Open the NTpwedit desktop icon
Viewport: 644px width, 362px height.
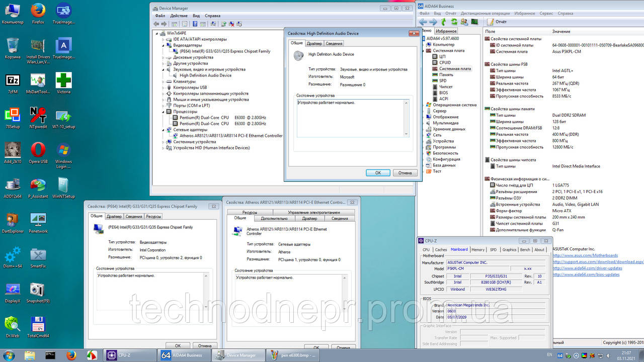tap(38, 118)
